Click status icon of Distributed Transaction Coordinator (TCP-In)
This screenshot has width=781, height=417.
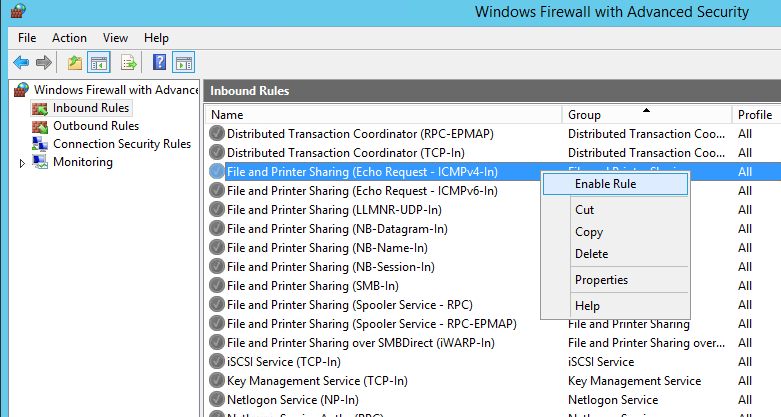[217, 152]
